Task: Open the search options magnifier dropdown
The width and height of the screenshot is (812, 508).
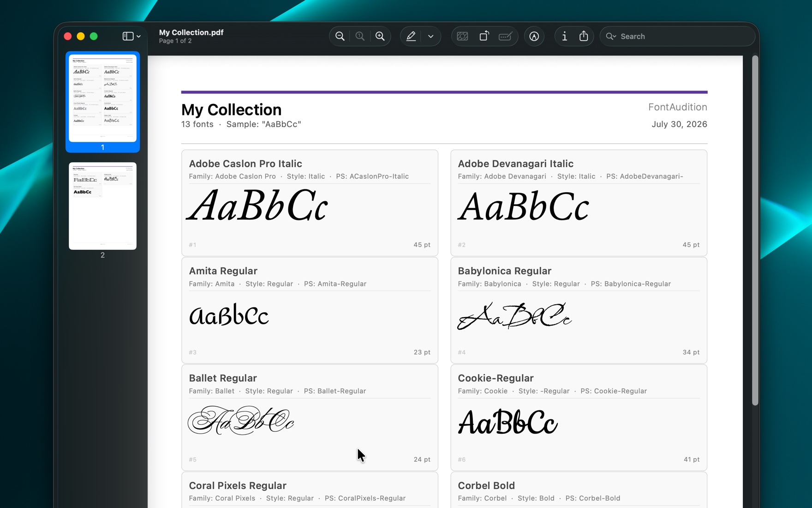Action: 611,36
